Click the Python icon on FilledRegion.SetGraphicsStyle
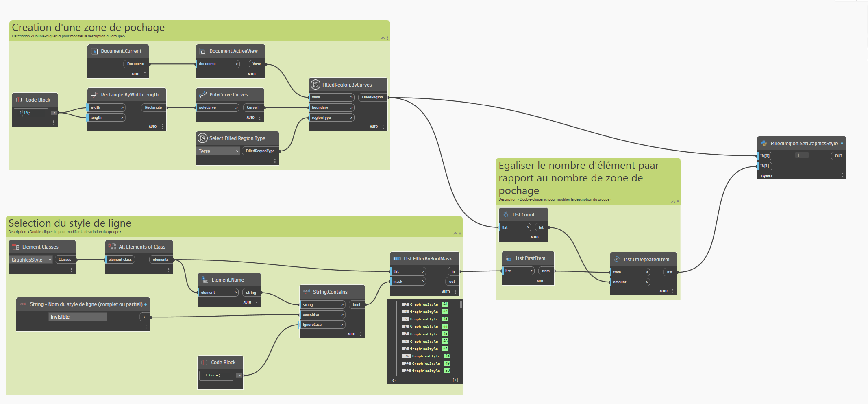The height and width of the screenshot is (404, 868). click(764, 143)
